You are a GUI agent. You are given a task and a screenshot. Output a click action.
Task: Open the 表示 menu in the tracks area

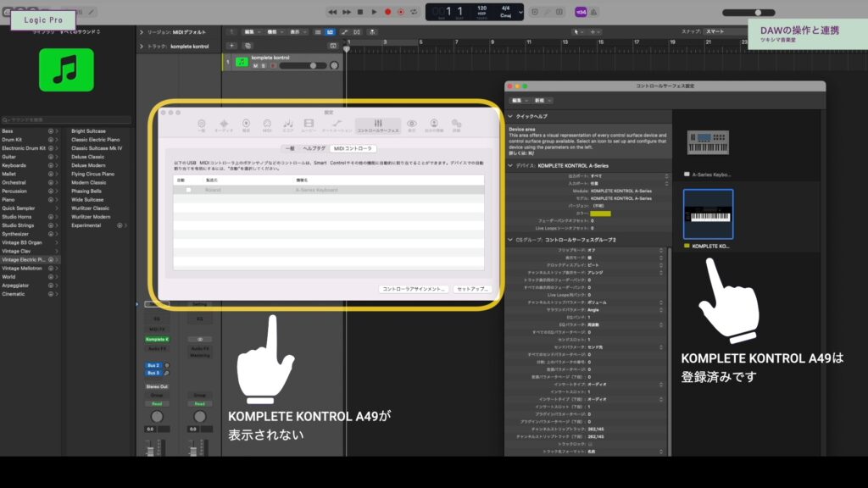click(297, 32)
